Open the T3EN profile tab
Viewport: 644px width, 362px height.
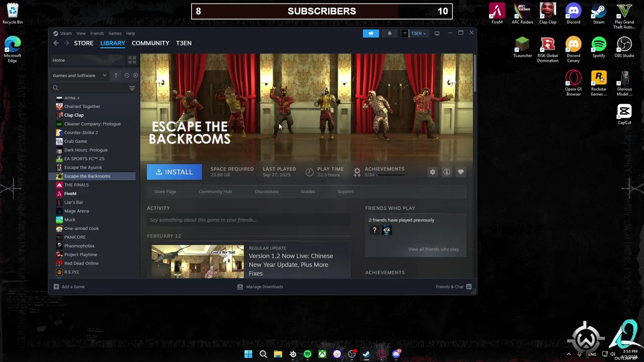click(x=184, y=43)
